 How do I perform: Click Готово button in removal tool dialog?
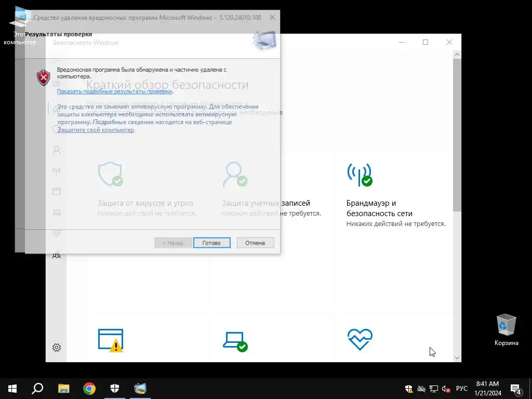coord(212,243)
